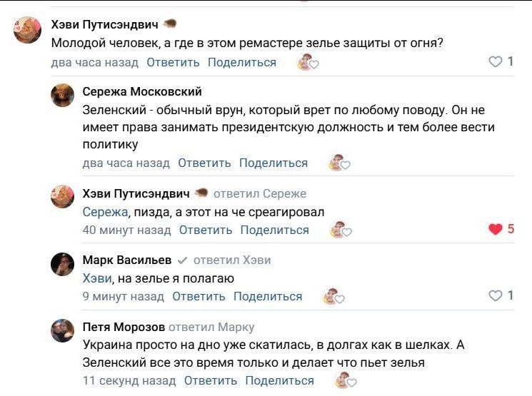Open reaction sticker under Хэви's 40-minute-old reply
The image size is (532, 396).
[x=340, y=230]
